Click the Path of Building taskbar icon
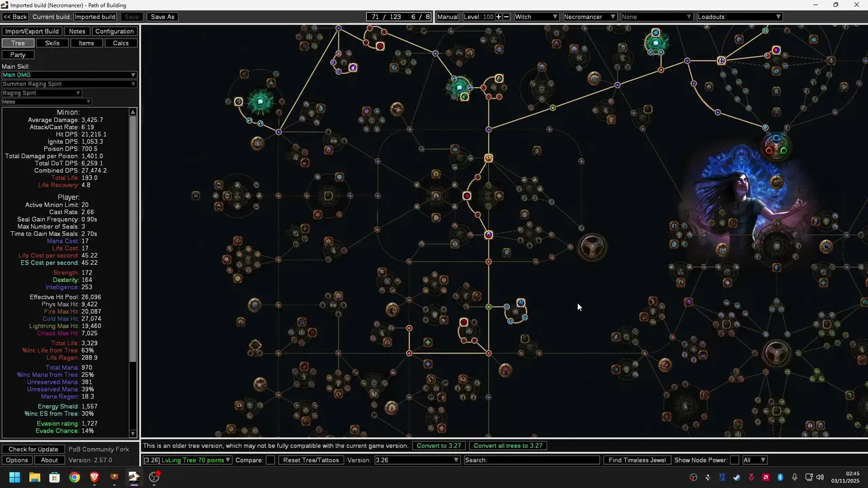The height and width of the screenshot is (488, 868). pyautogui.click(x=134, y=477)
